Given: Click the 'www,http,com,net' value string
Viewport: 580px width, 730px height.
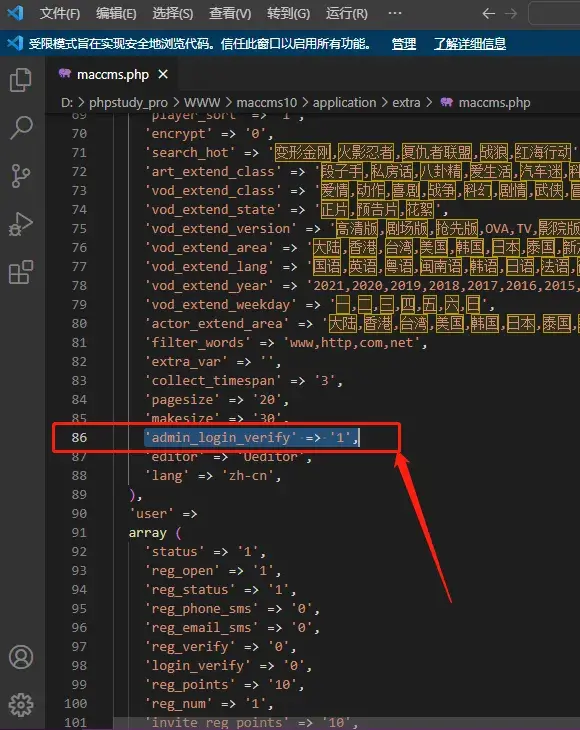Looking at the screenshot, I should 351,343.
